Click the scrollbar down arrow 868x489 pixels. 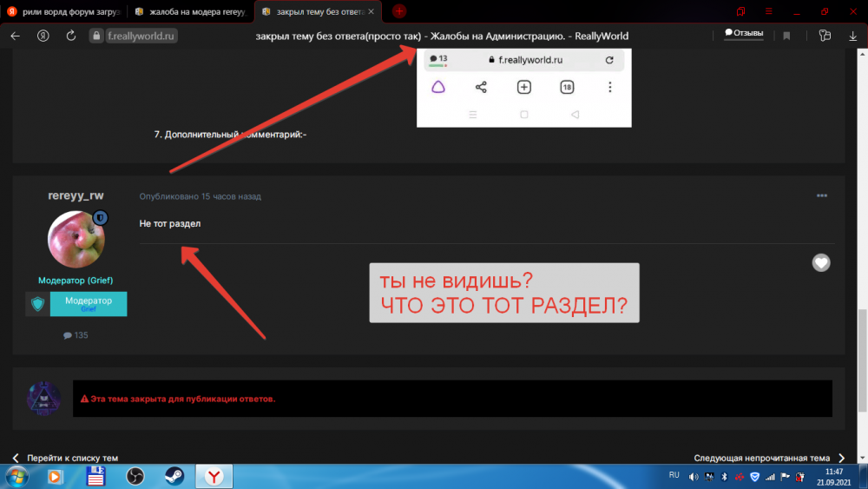point(862,459)
